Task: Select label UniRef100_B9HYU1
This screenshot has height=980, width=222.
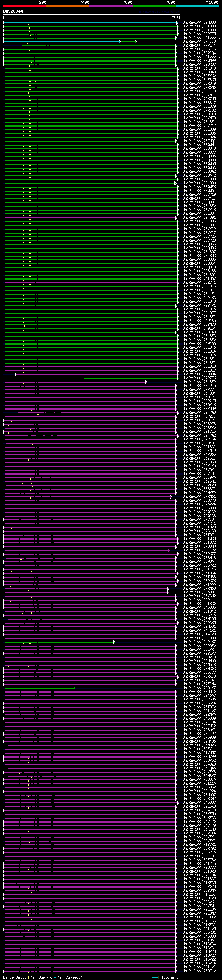Action: [199, 443]
